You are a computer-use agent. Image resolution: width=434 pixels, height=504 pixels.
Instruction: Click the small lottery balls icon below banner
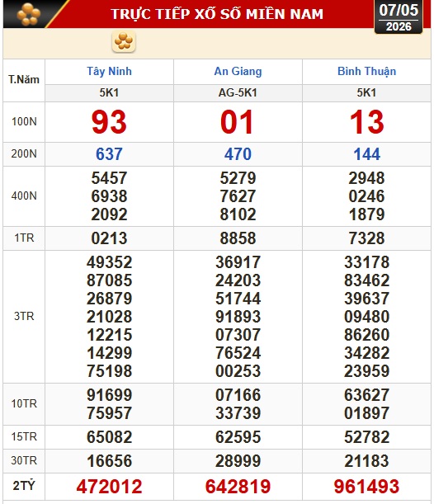pos(124,42)
